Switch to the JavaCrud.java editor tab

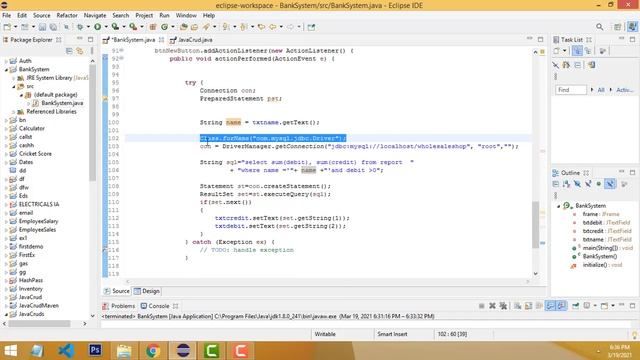(x=191, y=40)
